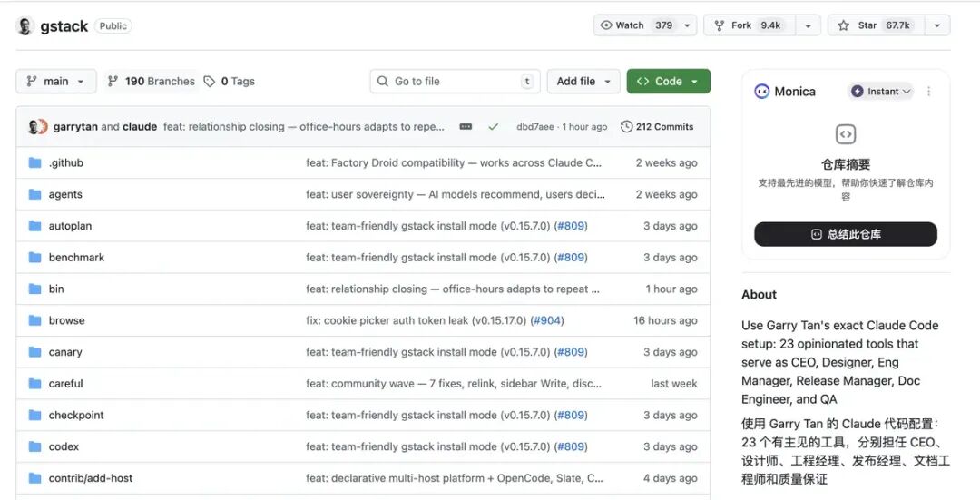
Task: Click the folder icon beside careful
Action: [x=35, y=384]
